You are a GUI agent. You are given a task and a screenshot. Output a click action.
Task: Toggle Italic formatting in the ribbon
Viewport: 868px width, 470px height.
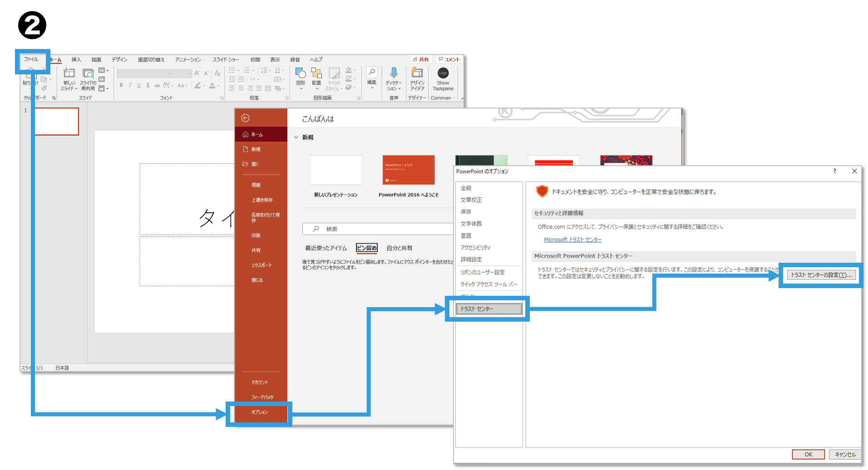point(130,85)
